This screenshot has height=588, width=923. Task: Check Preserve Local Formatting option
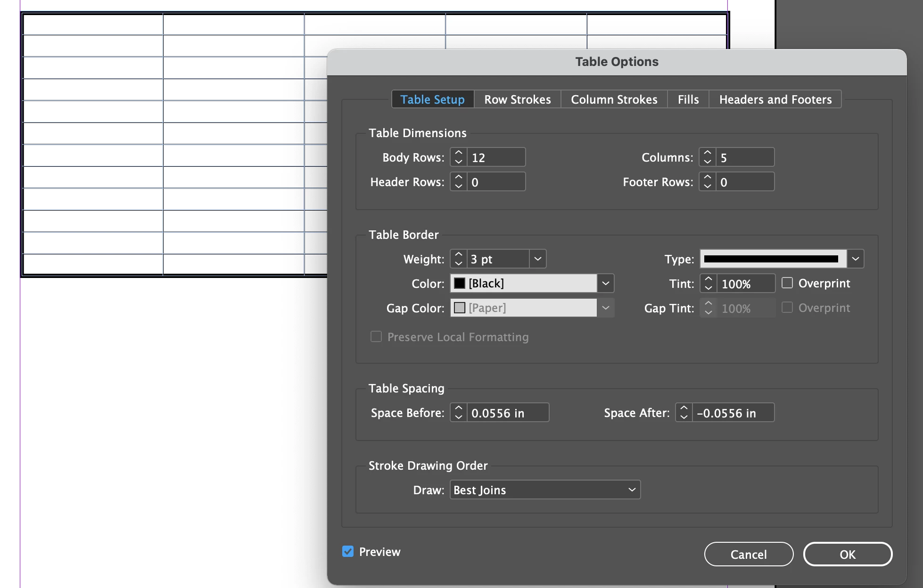tap(376, 336)
